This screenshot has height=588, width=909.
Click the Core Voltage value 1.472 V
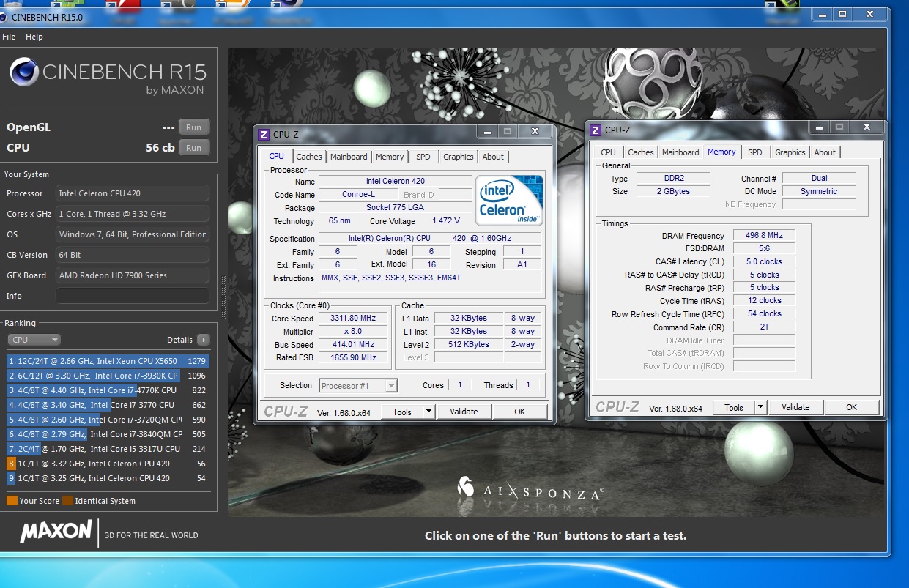click(x=446, y=220)
